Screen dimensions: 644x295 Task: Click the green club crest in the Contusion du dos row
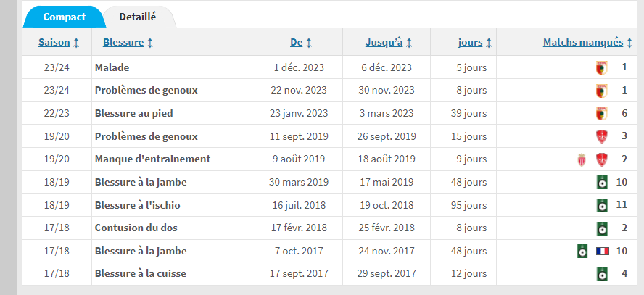coord(601,228)
